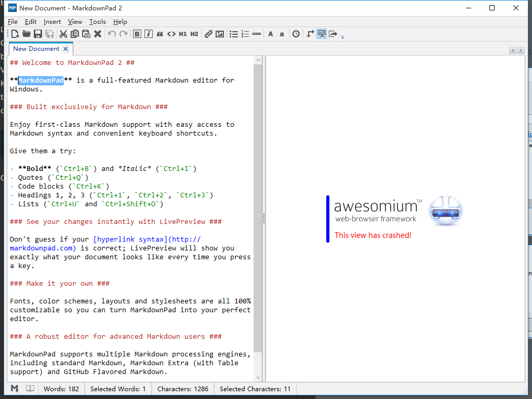Undo the last action from the toolbar

click(112, 34)
